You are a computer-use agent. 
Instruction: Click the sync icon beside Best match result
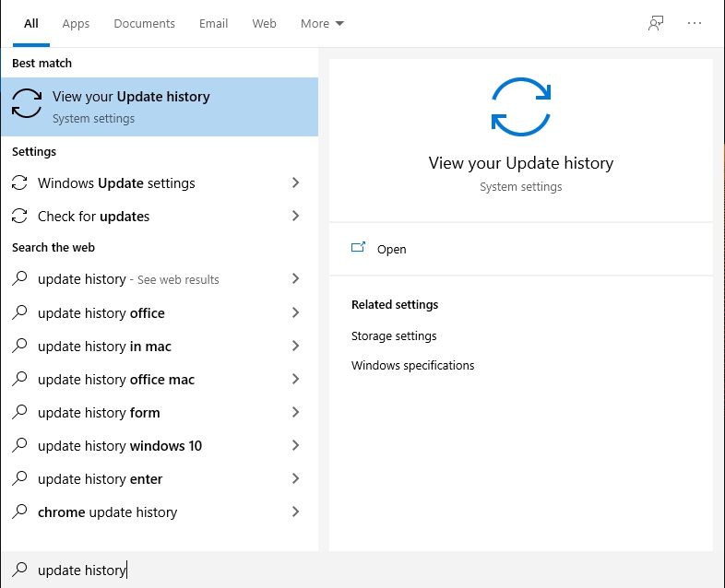pos(27,106)
